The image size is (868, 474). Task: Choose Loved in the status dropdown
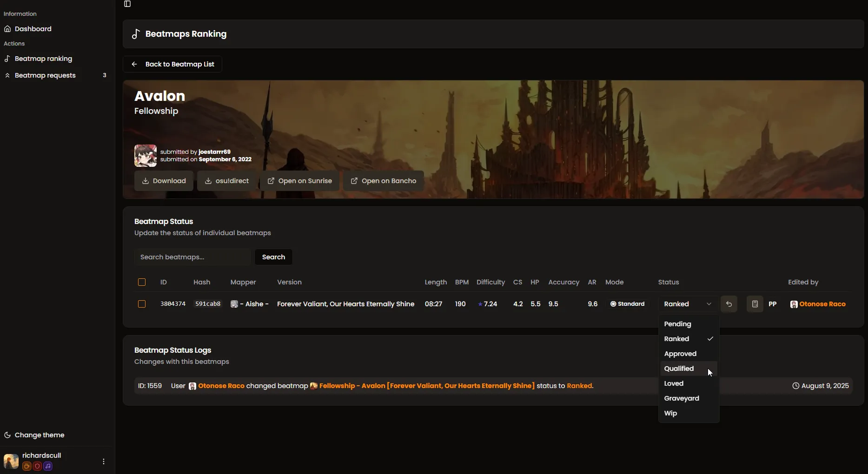674,383
